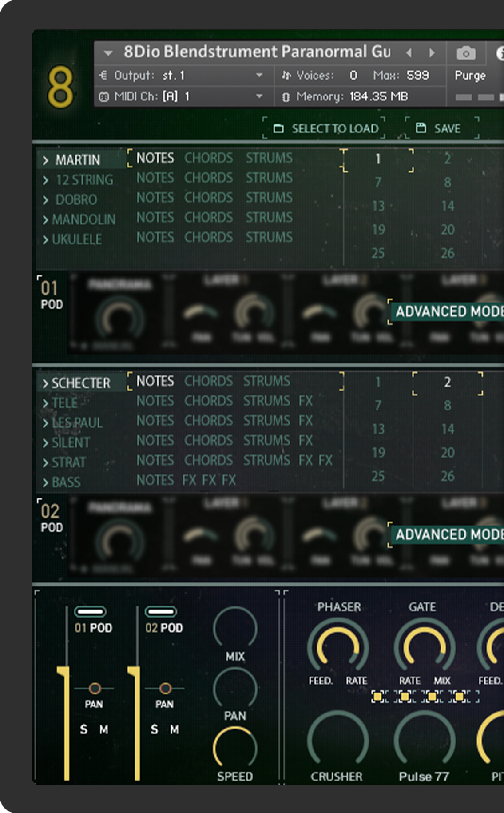
Task: Solo the 02 POD channel
Action: pyautogui.click(x=154, y=729)
